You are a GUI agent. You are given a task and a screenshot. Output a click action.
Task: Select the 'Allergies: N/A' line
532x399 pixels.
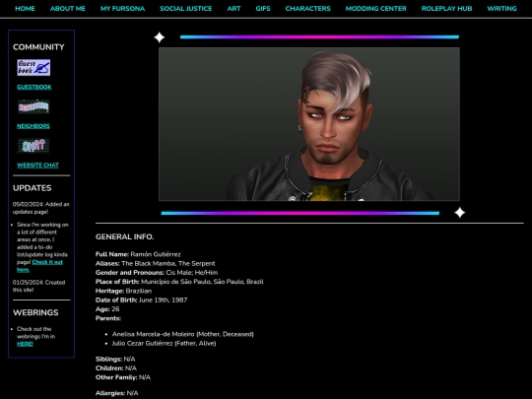pos(116,393)
